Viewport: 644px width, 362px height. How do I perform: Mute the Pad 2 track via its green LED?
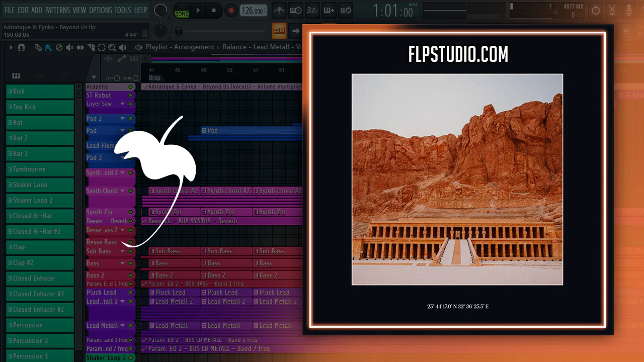(131, 119)
